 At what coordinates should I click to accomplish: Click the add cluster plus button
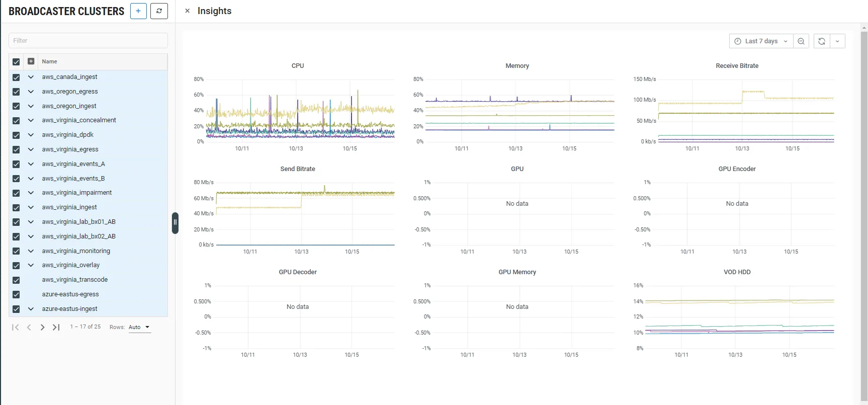138,11
